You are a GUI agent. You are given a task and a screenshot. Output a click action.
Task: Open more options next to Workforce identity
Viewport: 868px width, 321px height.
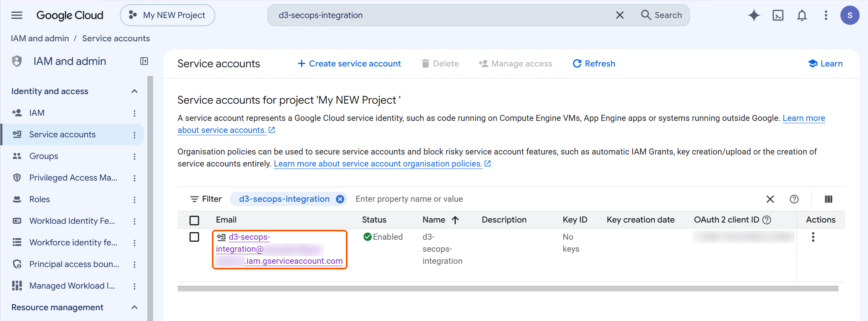(134, 243)
